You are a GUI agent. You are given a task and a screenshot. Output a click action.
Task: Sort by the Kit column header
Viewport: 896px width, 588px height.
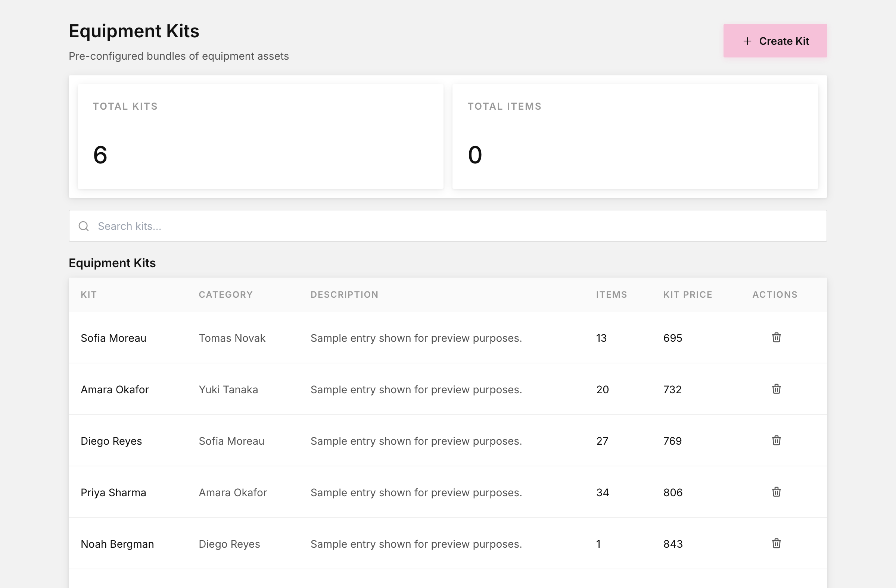[89, 295]
